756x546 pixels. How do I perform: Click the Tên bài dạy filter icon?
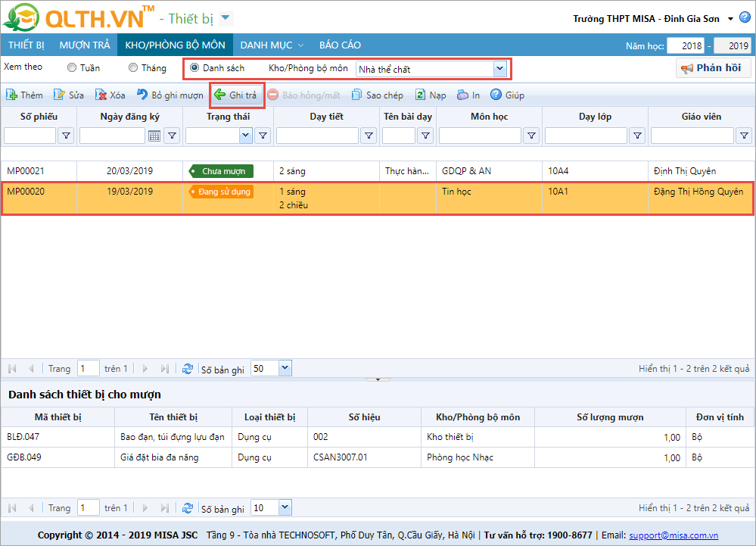[426, 136]
